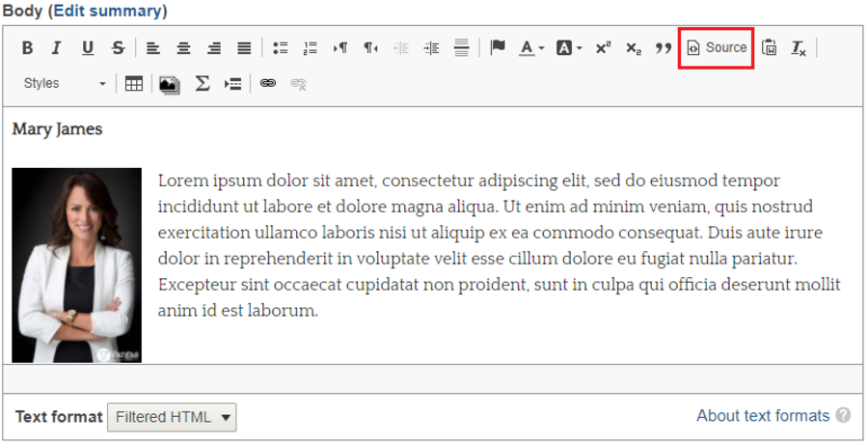Apply strikethrough to text
868x445 pixels.
[x=118, y=48]
